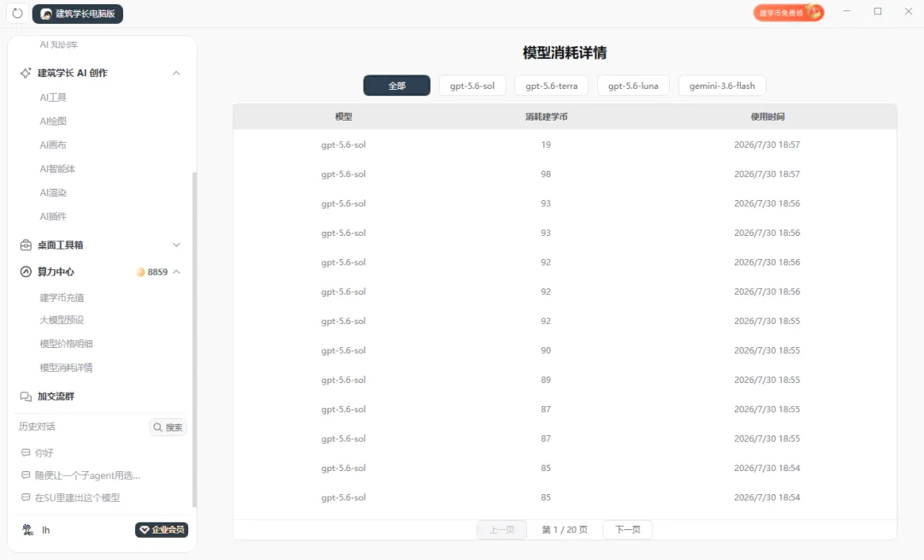924x560 pixels.
Task: Expand the 桌面工具箱 section chevron
Action: coord(176,245)
